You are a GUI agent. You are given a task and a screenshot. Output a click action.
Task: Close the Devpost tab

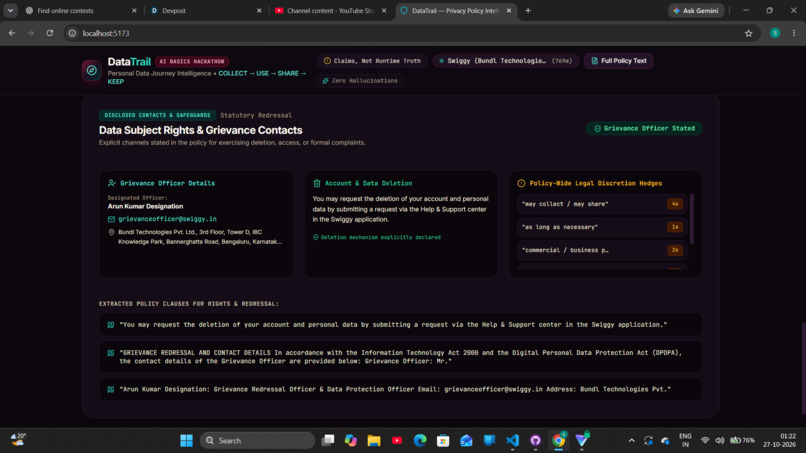click(259, 10)
